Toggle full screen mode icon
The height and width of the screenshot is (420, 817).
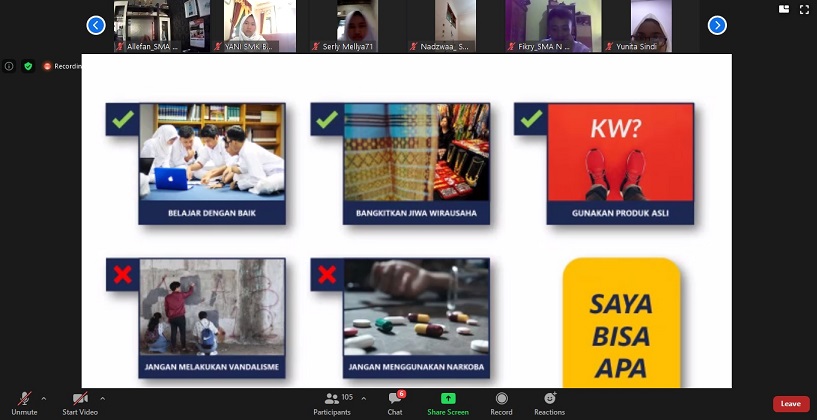click(x=804, y=9)
